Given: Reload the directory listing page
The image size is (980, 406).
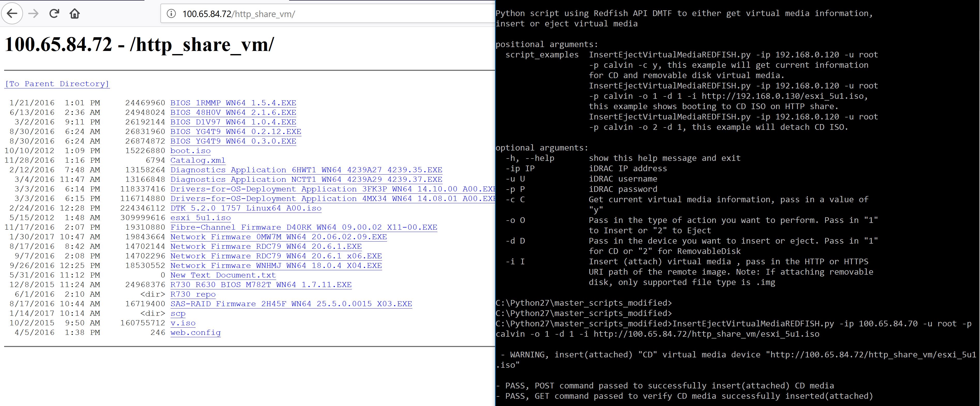Looking at the screenshot, I should pyautogui.click(x=55, y=14).
